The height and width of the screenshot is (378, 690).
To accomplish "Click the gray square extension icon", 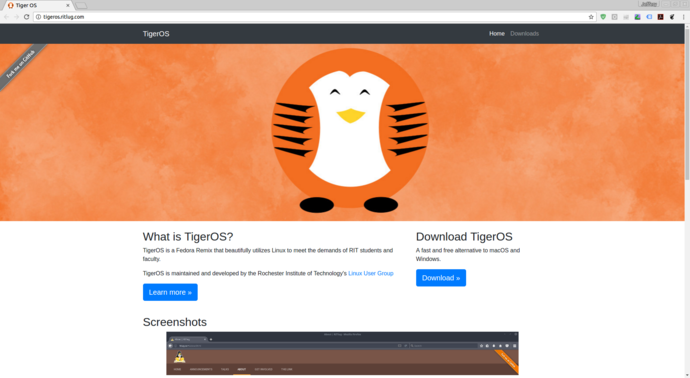I will (x=614, y=17).
